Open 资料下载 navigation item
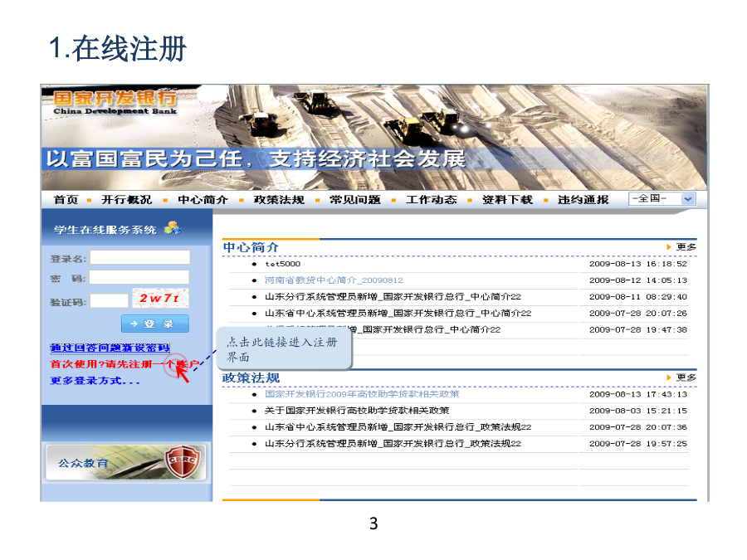 (507, 199)
